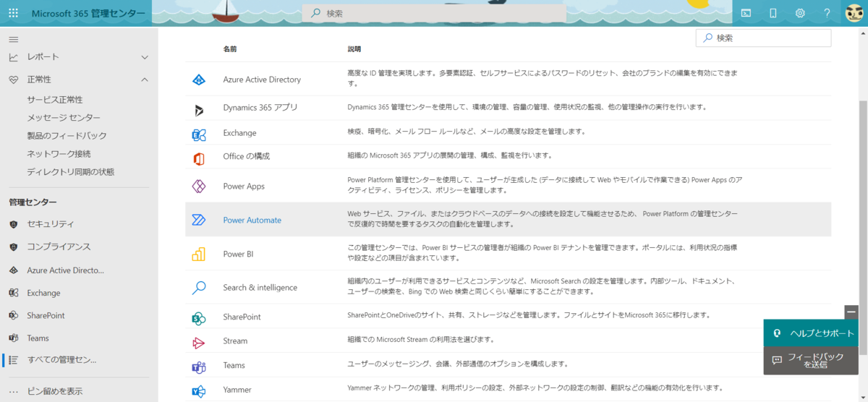Open the Power BI admin center link

pyautogui.click(x=238, y=254)
